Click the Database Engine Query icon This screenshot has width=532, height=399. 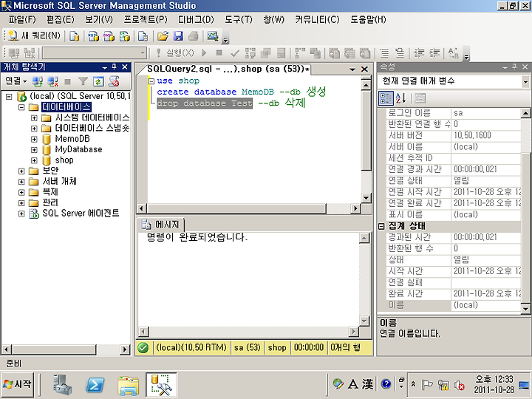(75, 35)
